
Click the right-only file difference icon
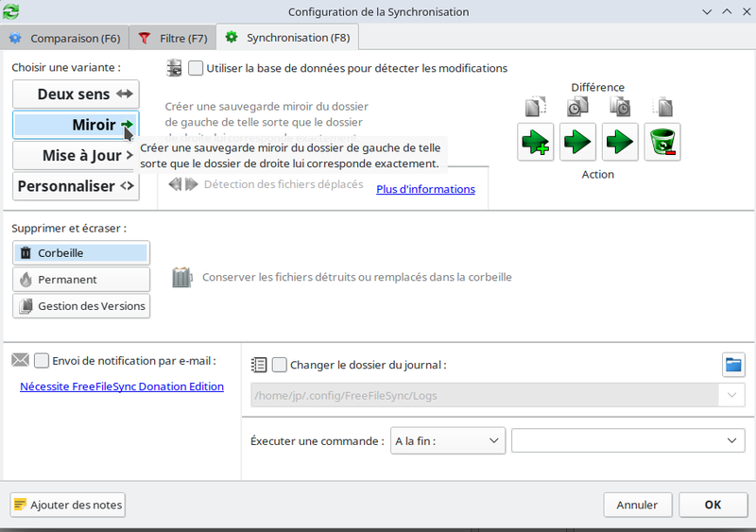[662, 107]
